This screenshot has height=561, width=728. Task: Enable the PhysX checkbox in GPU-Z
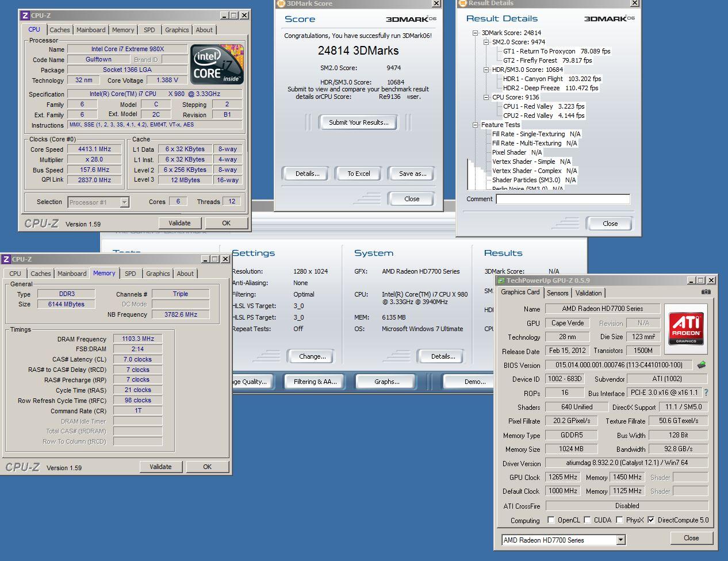pos(619,520)
